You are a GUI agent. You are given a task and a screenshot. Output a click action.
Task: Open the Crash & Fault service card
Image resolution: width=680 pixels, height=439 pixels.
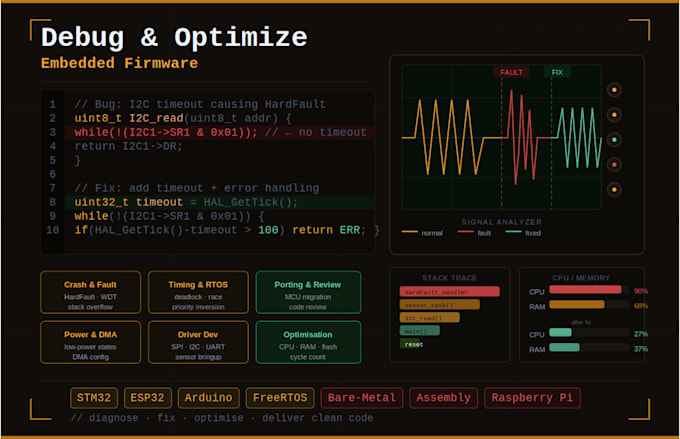(x=90, y=292)
